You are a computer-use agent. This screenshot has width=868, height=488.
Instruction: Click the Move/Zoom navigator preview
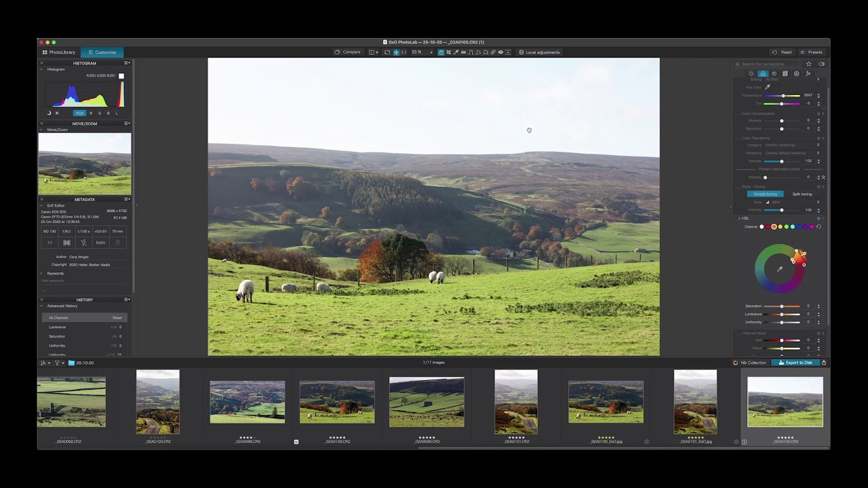click(x=85, y=163)
